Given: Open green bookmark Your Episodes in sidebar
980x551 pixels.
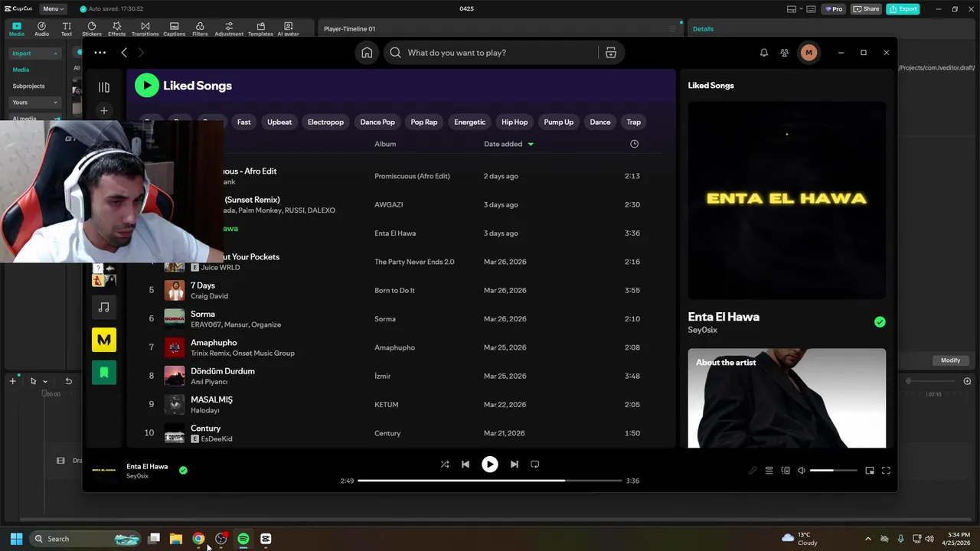Looking at the screenshot, I should click(104, 373).
